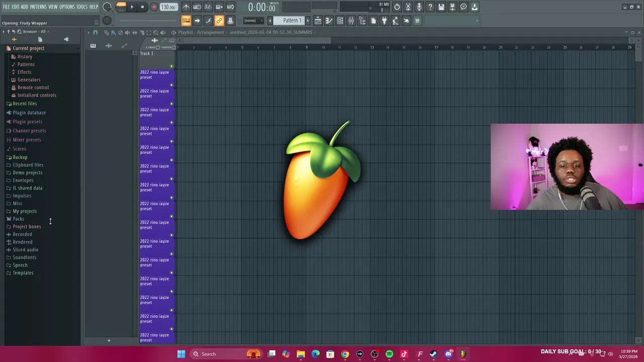Click the save new version icon
The width and height of the screenshot is (644, 362).
pyautogui.click(x=452, y=7)
